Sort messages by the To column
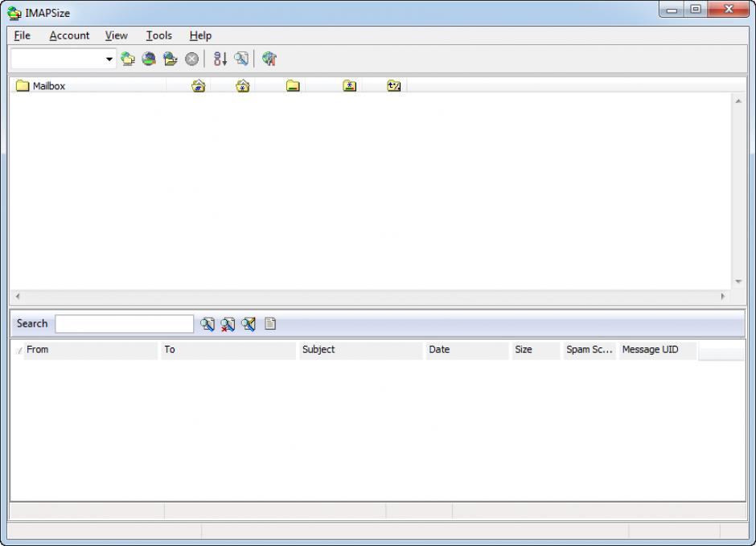756x546 pixels. (x=228, y=350)
